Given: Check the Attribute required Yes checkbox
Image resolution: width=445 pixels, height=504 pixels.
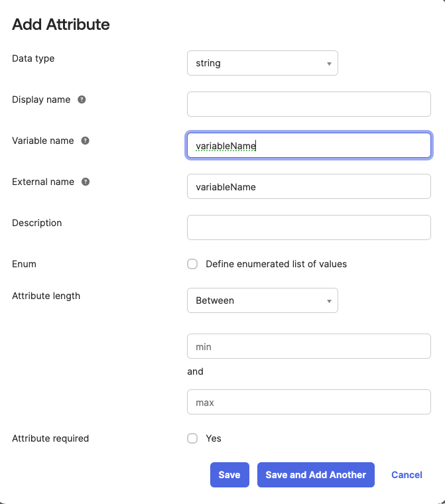Looking at the screenshot, I should coord(192,438).
